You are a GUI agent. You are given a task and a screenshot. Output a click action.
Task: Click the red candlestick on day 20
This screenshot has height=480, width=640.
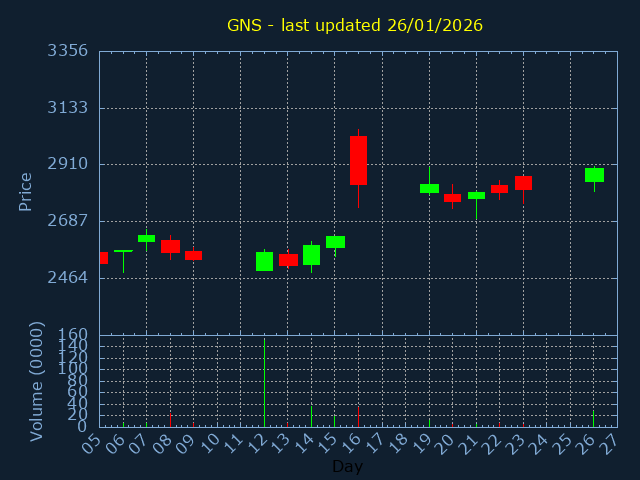(x=452, y=198)
